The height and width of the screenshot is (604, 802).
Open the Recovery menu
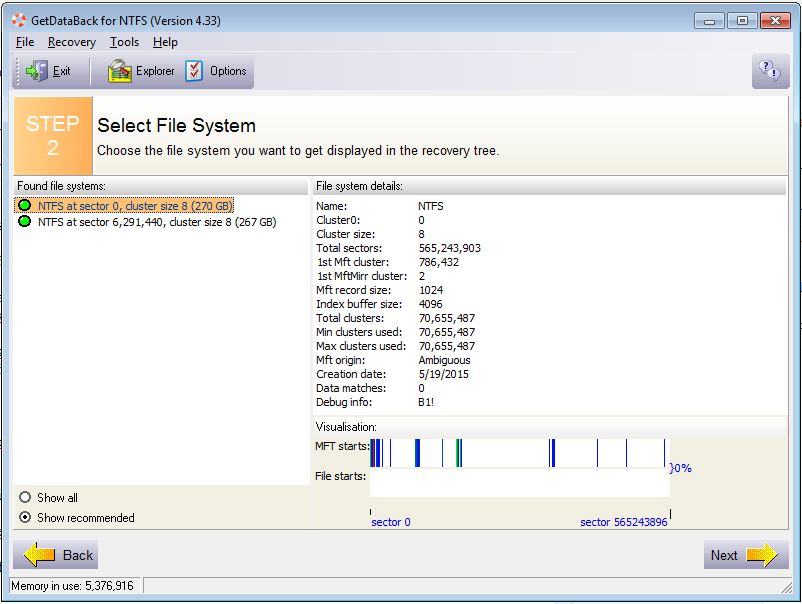pyautogui.click(x=72, y=42)
